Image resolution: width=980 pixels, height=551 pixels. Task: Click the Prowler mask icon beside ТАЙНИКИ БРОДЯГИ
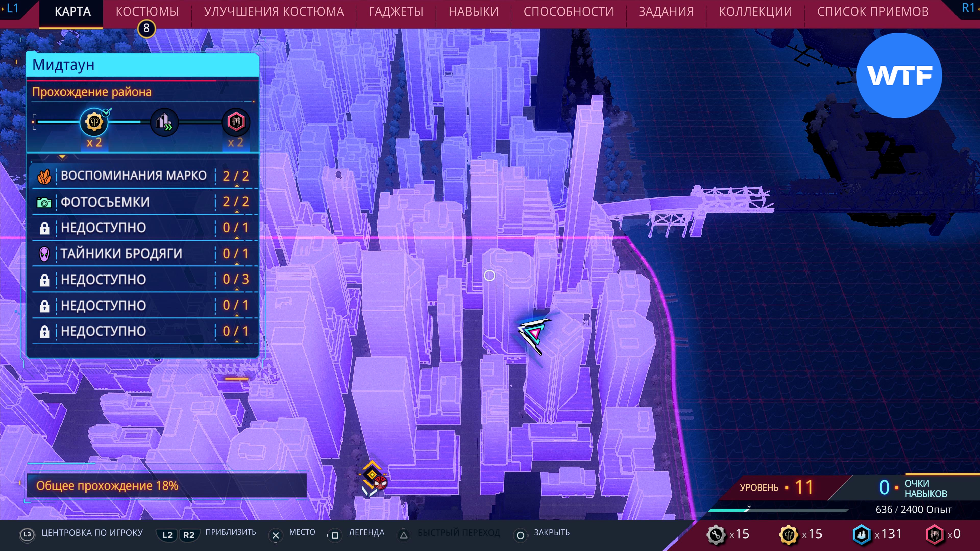pos(44,254)
